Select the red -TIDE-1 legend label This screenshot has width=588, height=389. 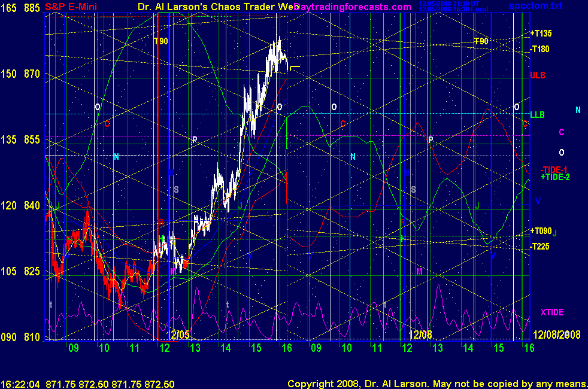[x=553, y=169]
